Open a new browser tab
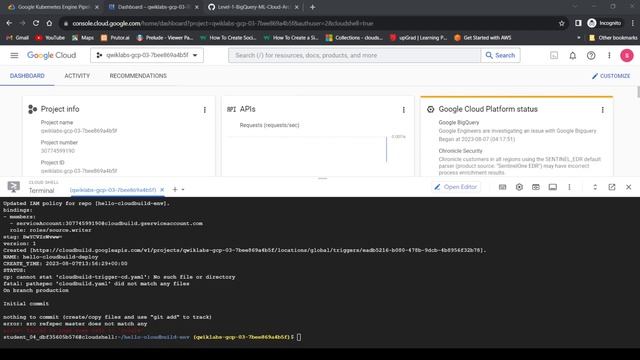 pos(312,7)
